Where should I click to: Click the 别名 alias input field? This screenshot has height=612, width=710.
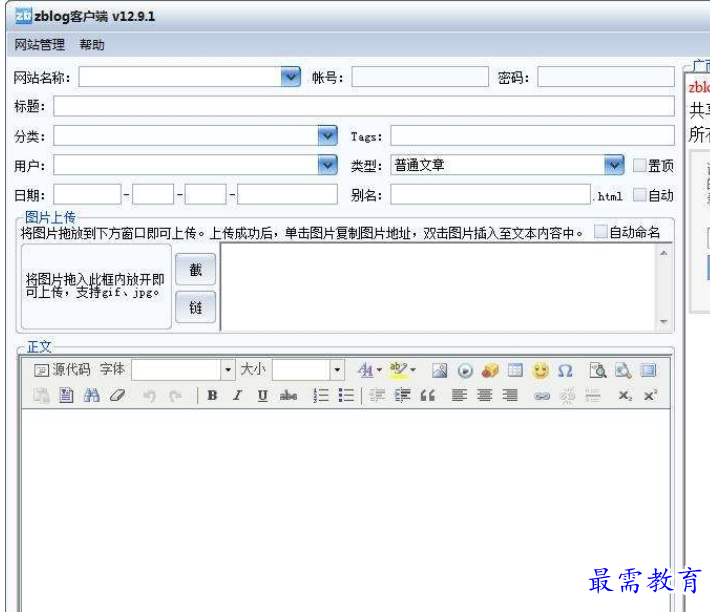pos(490,195)
